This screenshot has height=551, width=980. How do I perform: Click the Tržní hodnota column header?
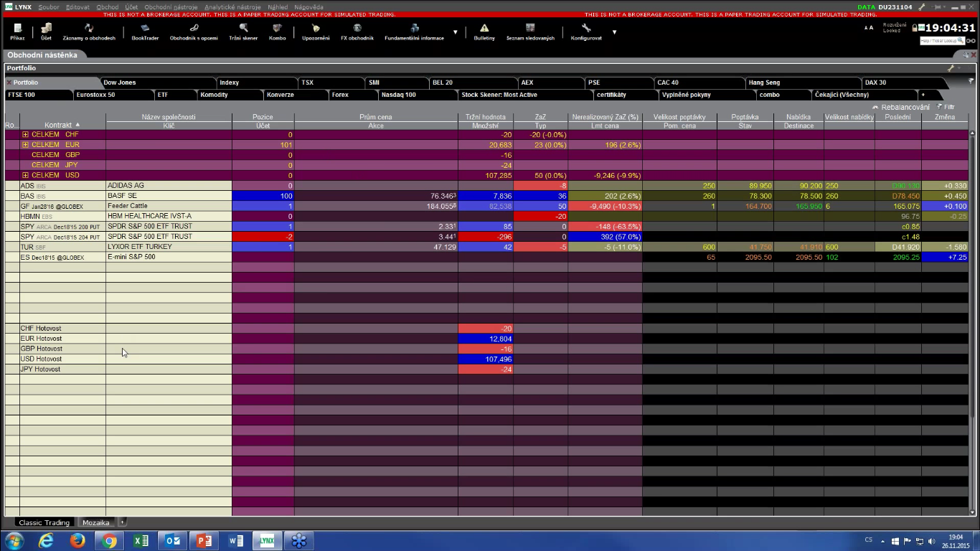click(x=486, y=117)
